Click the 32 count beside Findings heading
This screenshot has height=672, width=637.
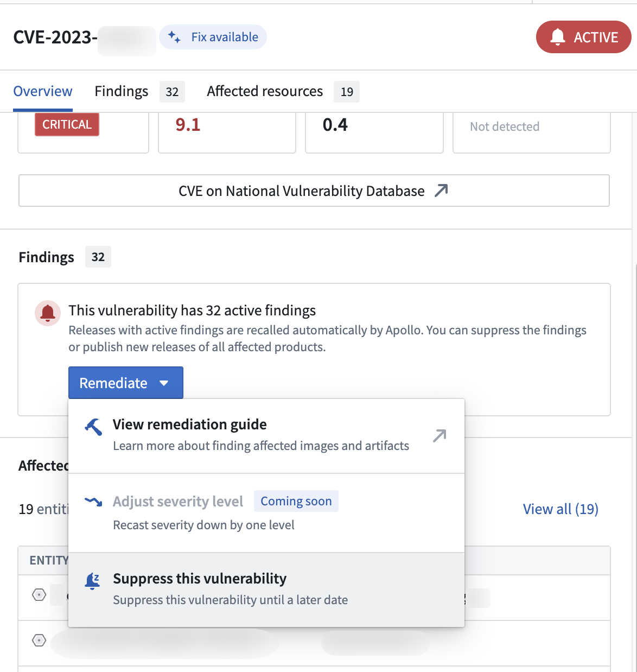click(x=98, y=257)
